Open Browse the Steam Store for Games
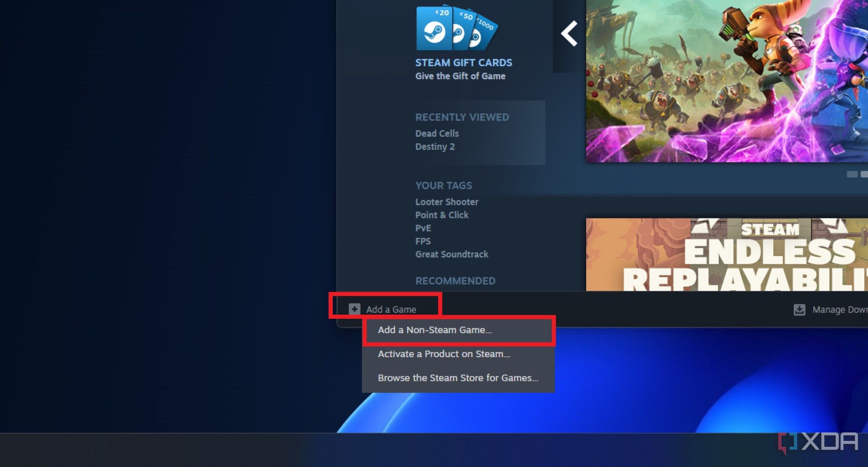The width and height of the screenshot is (868, 467). (x=458, y=377)
